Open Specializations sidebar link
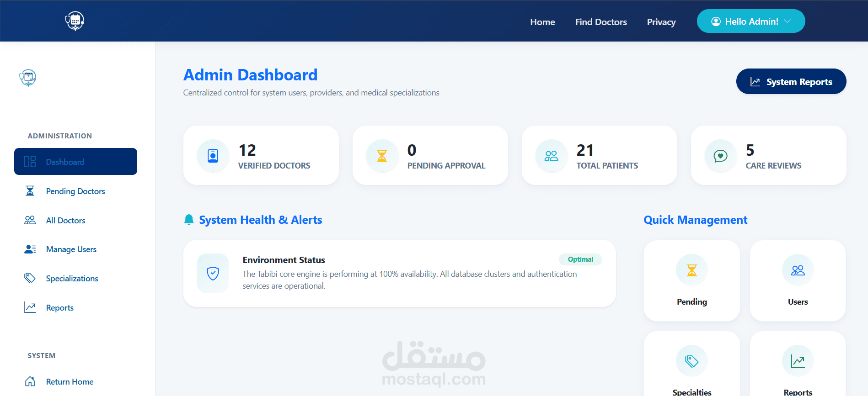The width and height of the screenshot is (868, 396). pyautogui.click(x=75, y=278)
